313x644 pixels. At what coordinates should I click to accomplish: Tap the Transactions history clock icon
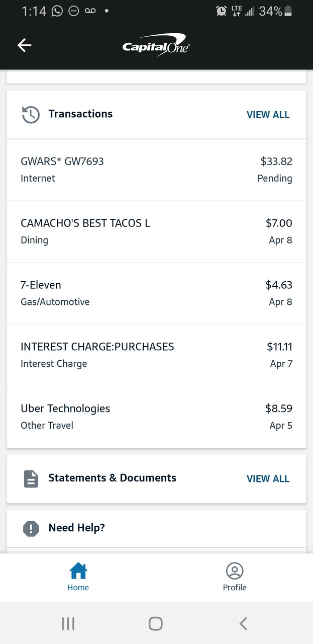[x=31, y=115]
